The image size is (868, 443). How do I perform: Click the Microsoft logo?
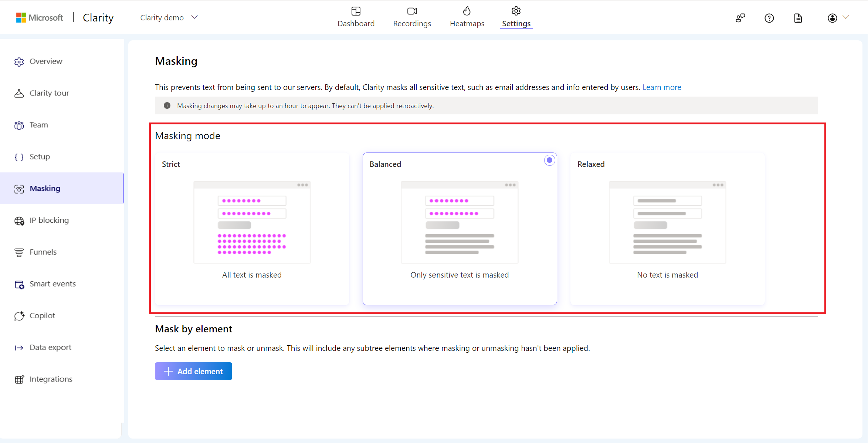coord(40,17)
